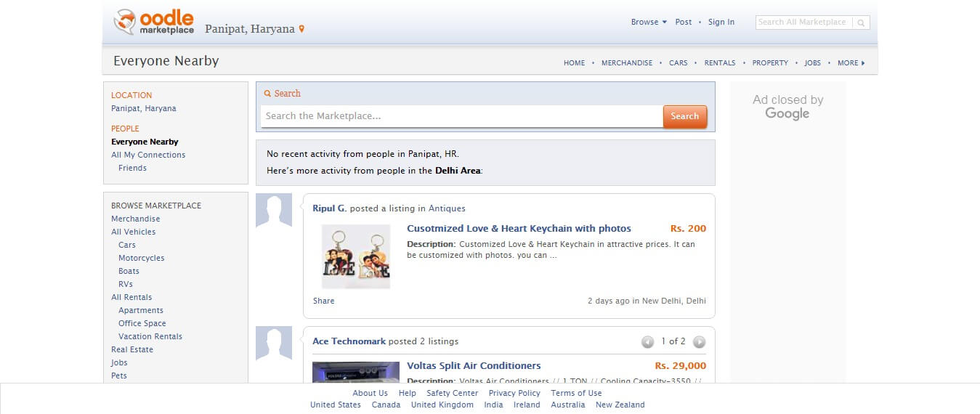Screen dimensions: 980x414
Task: Open the Love & Heart Keychain listing title
Action: coord(519,228)
